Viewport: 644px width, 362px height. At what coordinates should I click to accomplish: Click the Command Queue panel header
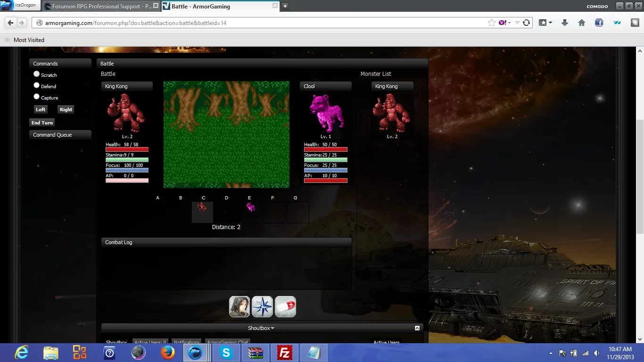coord(60,135)
